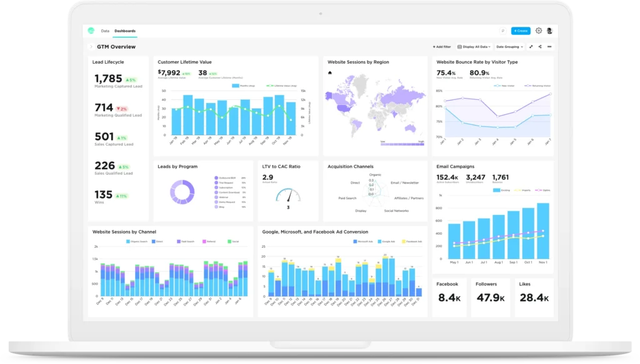Viewport: 640px width, 364px height.
Task: Click the green app logo
Action: point(91,31)
